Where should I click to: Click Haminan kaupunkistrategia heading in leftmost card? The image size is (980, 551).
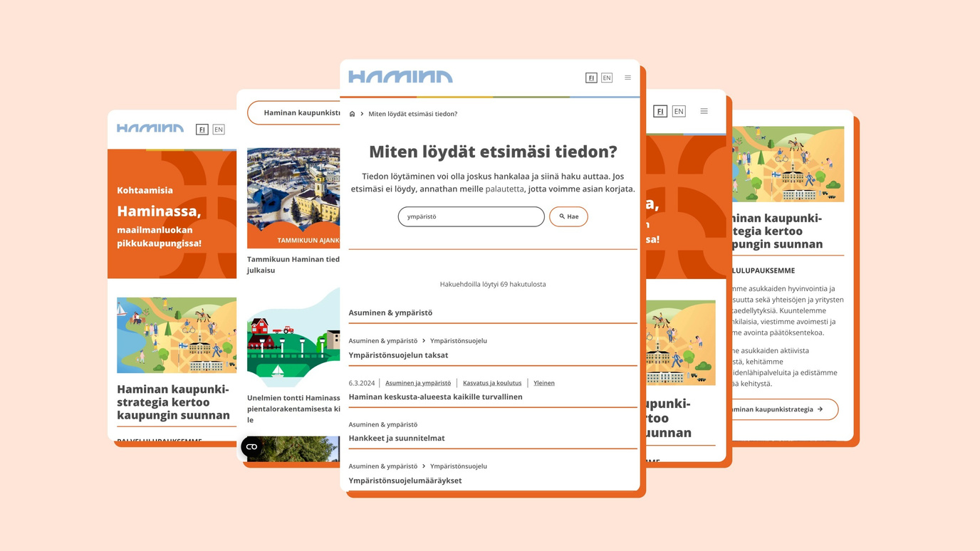click(173, 402)
